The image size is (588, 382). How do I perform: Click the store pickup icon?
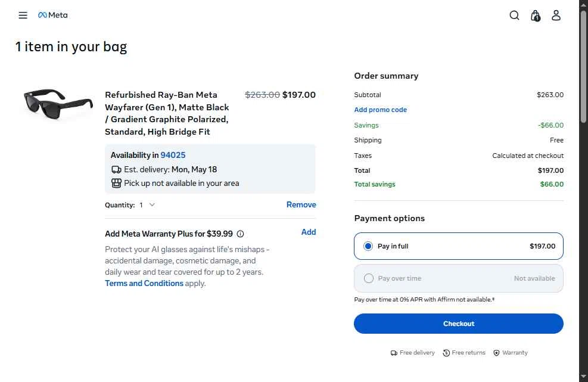point(116,183)
